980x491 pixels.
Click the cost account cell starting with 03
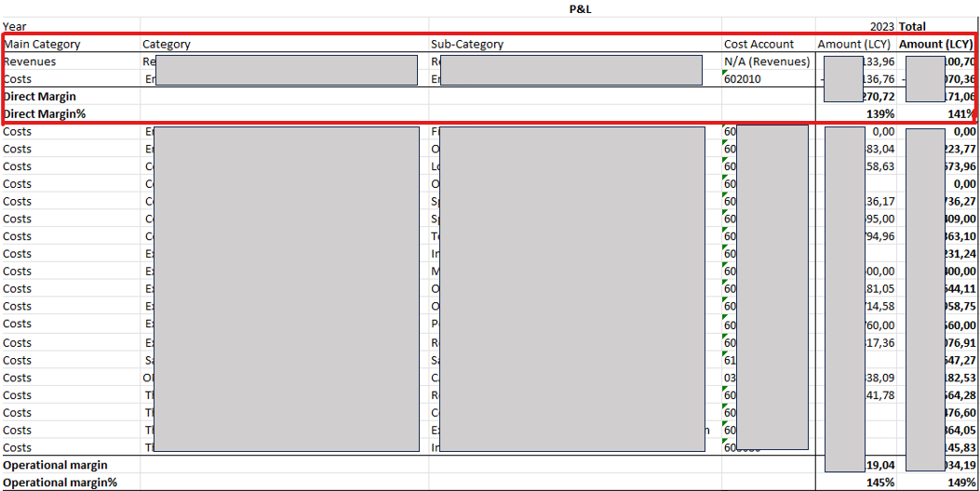point(730,378)
